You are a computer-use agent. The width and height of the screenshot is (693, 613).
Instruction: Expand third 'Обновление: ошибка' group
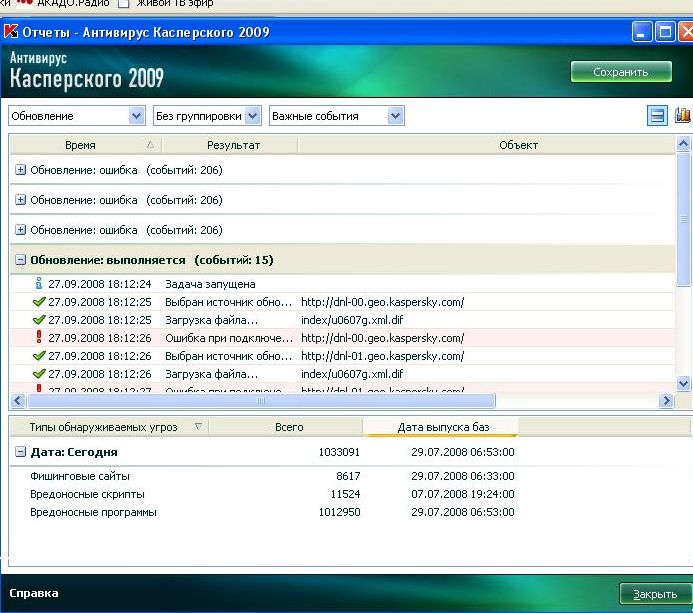click(20, 230)
